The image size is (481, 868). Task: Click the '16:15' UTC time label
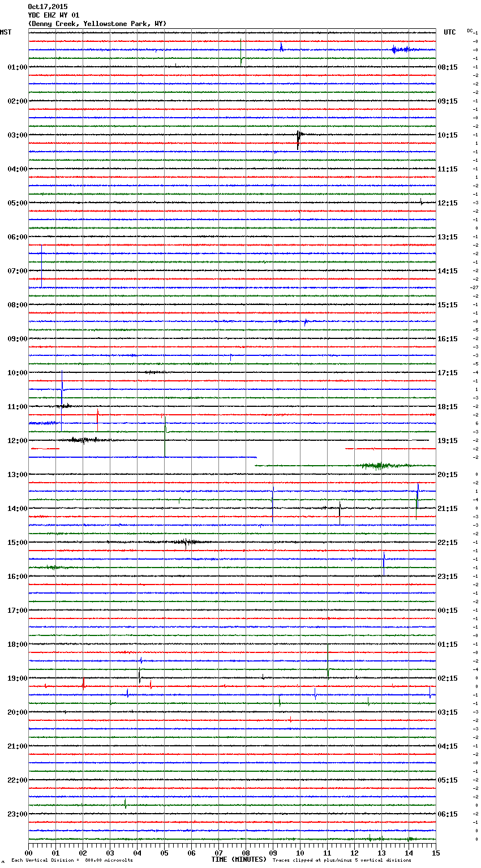pyautogui.click(x=448, y=339)
